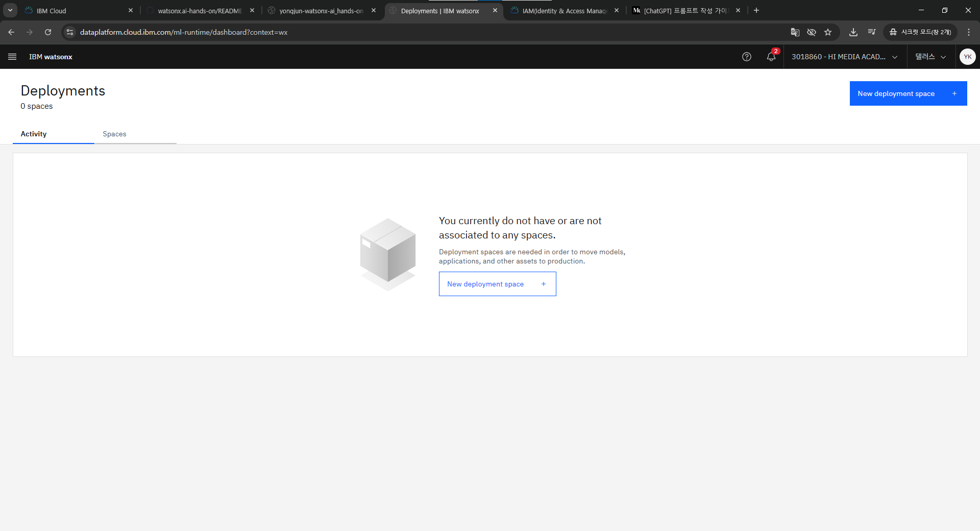View site information icon in address bar
Screen dimensions: 980x531
(70, 32)
